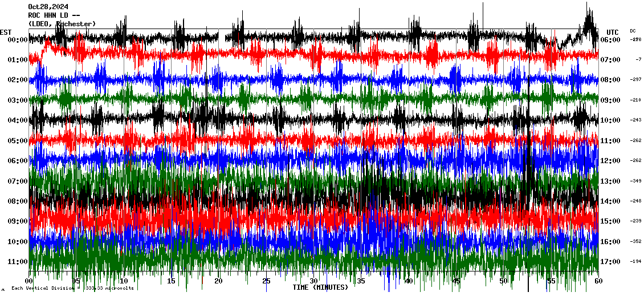This screenshot has width=644, height=296.
Task: Click the 25 minute tick label
Action: pyautogui.click(x=266, y=281)
